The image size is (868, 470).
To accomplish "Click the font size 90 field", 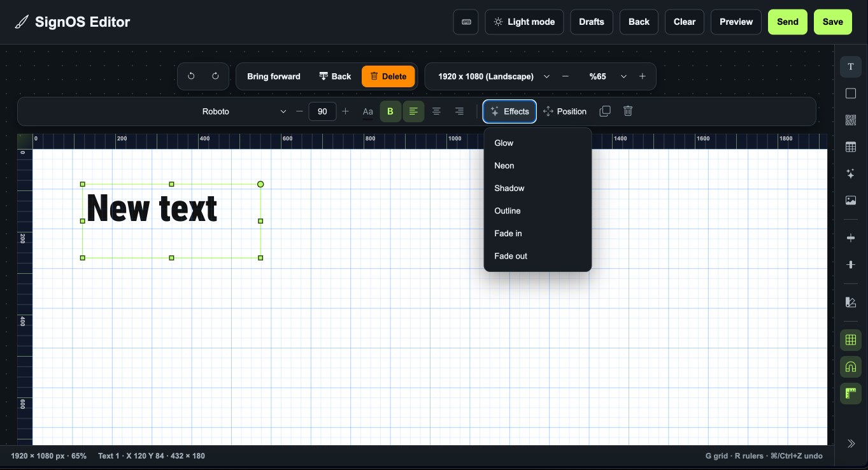I will [x=322, y=111].
